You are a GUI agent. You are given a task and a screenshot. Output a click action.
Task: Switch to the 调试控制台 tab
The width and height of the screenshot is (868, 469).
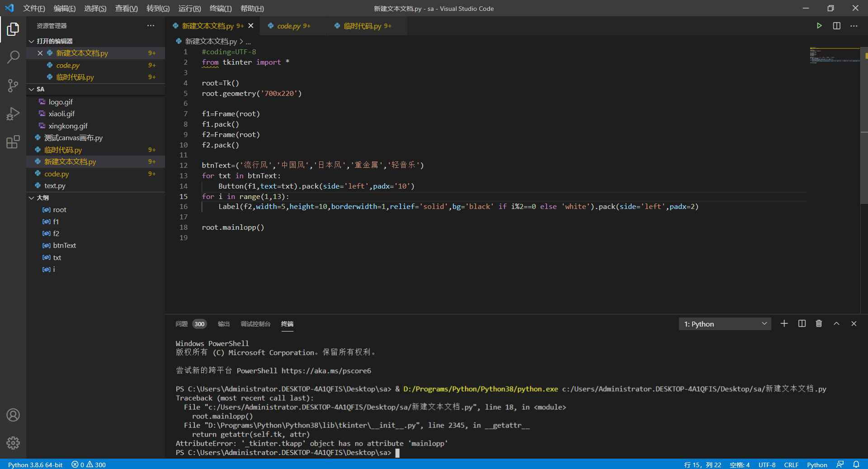click(255, 324)
